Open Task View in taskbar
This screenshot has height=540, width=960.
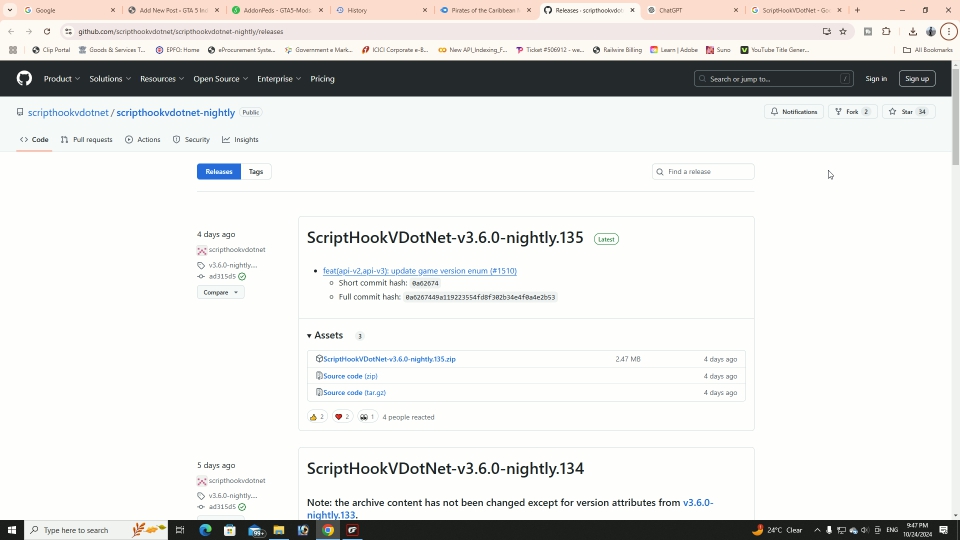(180, 530)
